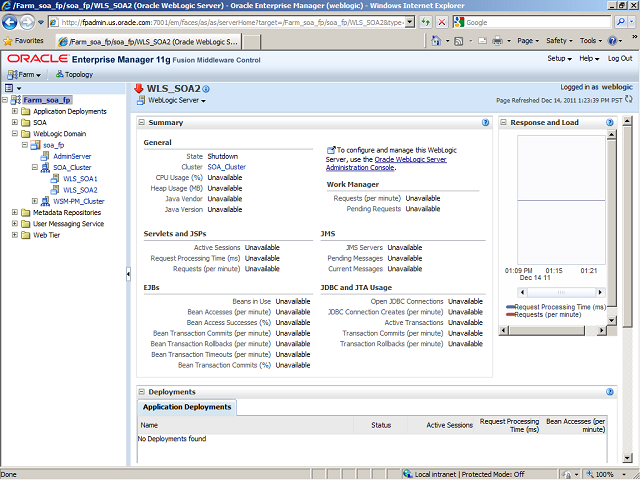Open the WebLogic Server dropdown menu
Viewport: 640px width, 480px height.
pos(176,101)
